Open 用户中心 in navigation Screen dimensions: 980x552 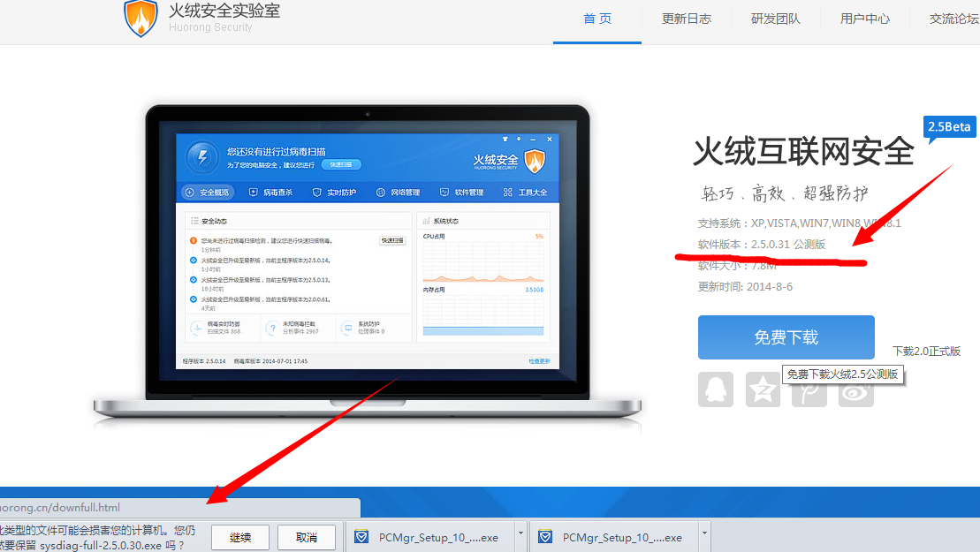865,19
